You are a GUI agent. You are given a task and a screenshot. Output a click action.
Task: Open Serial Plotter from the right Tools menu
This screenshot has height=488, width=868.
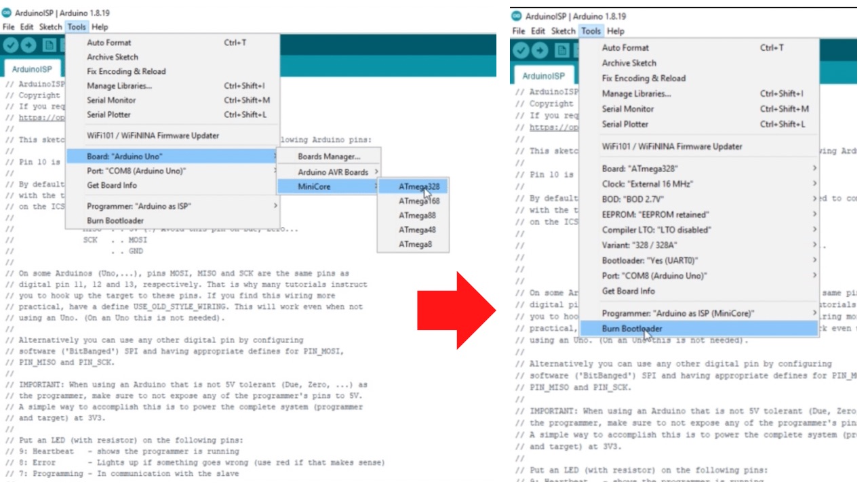pos(699,124)
